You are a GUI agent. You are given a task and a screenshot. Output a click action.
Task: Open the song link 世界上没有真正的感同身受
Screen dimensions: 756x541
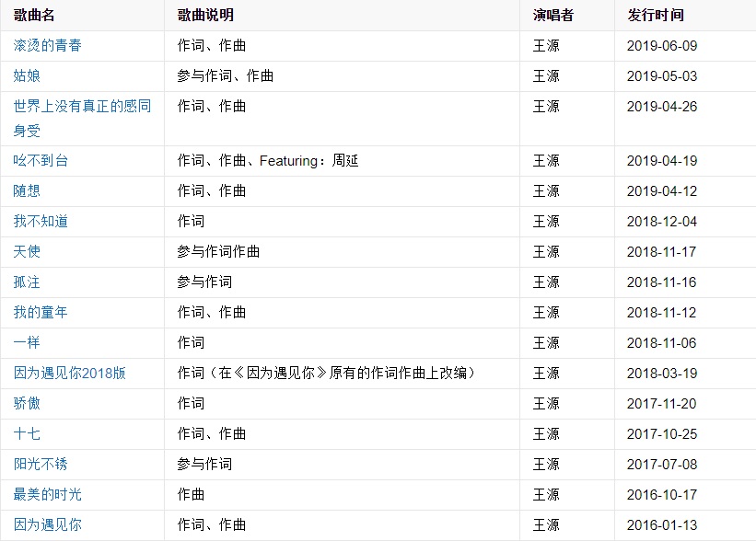pos(82,118)
